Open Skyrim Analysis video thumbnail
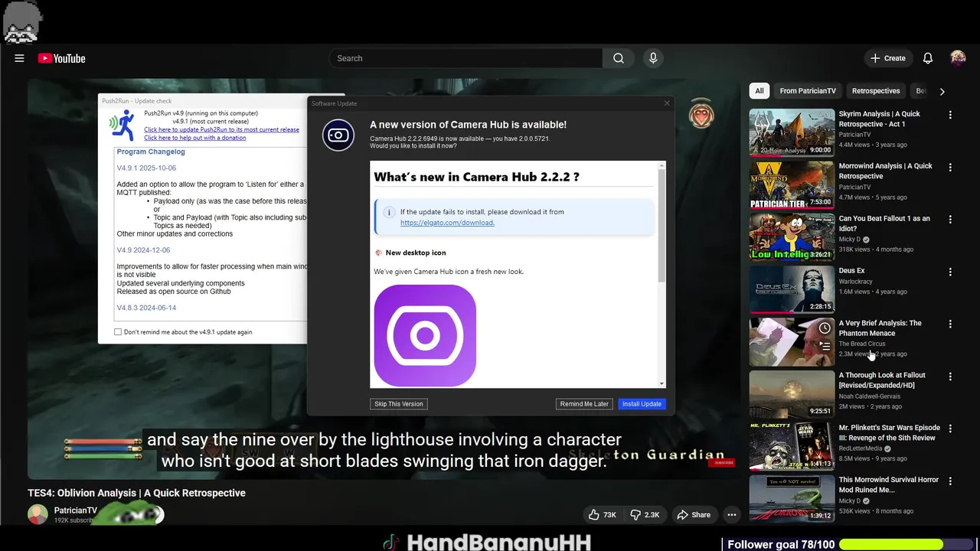This screenshot has height=551, width=980. click(x=792, y=132)
